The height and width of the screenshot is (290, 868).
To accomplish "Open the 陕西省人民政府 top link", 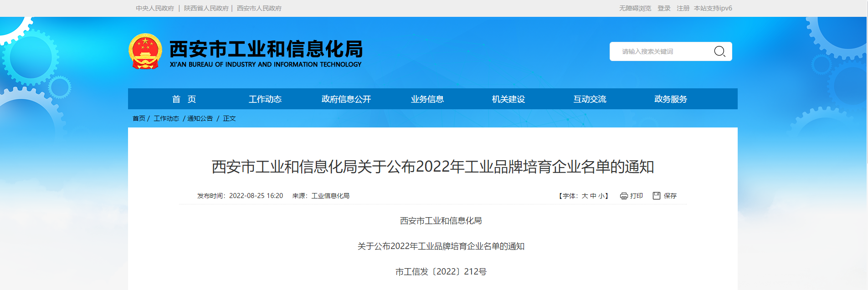I will pyautogui.click(x=206, y=8).
